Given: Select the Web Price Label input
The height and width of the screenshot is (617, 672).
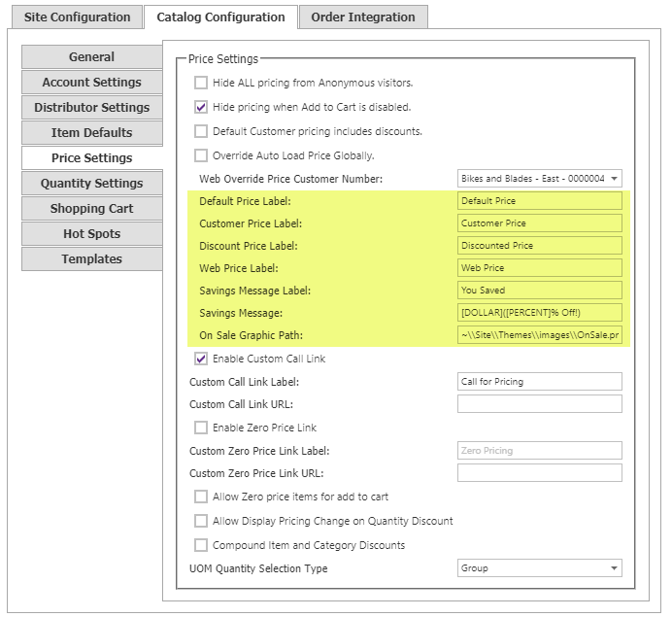Looking at the screenshot, I should pos(540,268).
